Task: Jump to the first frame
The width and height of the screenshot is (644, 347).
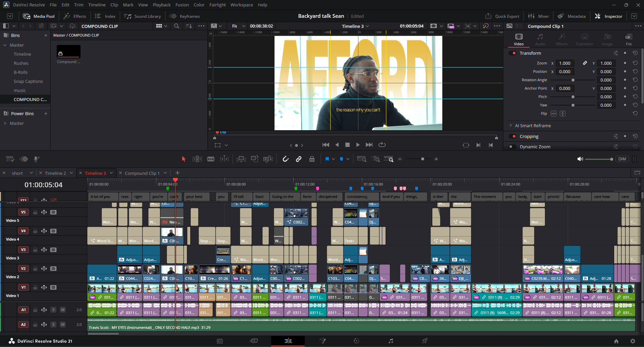Action: [x=326, y=145]
